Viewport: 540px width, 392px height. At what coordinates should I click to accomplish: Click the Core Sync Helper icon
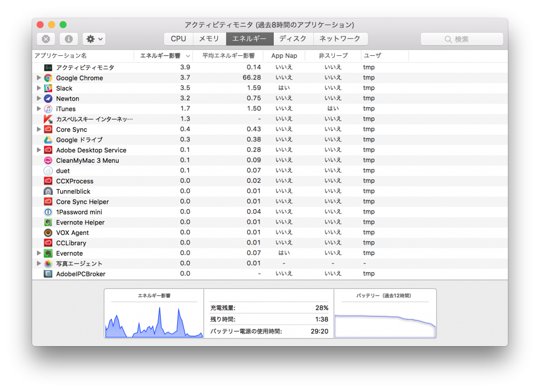pyautogui.click(x=48, y=202)
